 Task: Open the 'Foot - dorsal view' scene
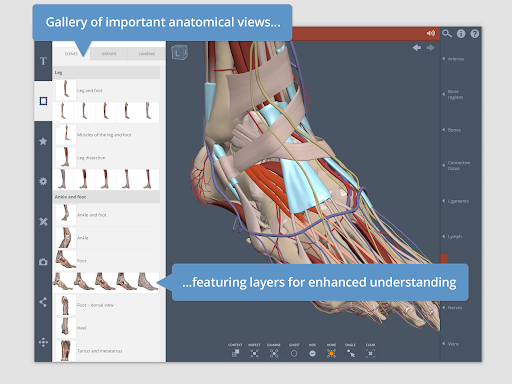[x=107, y=305]
